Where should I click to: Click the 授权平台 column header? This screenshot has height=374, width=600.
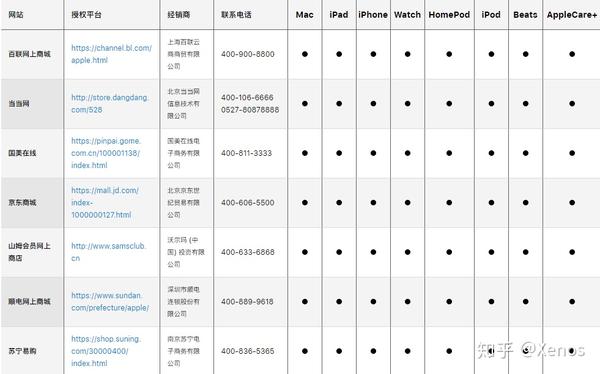coord(86,15)
